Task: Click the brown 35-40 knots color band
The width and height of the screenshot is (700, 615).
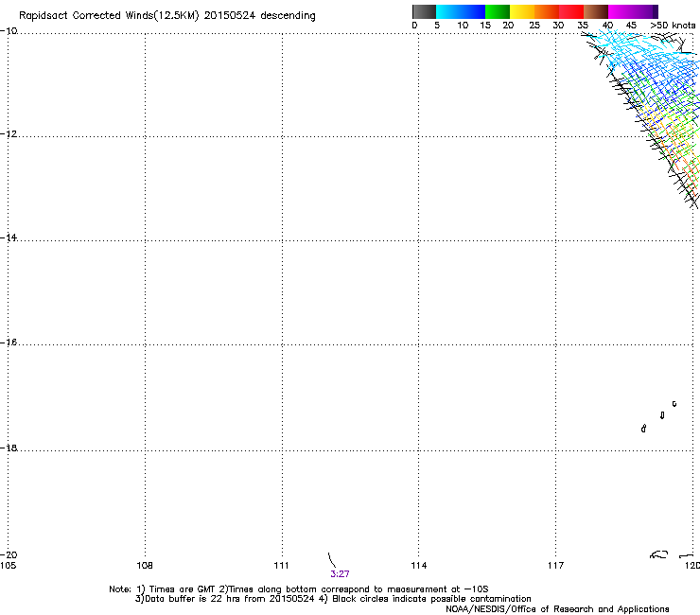Action: tap(596, 11)
